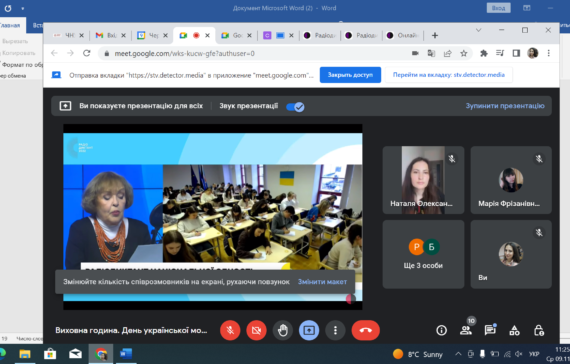Click the Вход button in Word
Screen dimensions: 570x364
[x=498, y=8]
